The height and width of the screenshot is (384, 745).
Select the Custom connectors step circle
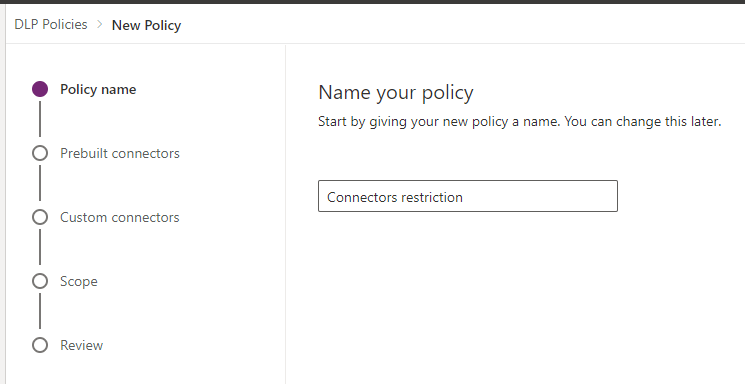(40, 217)
